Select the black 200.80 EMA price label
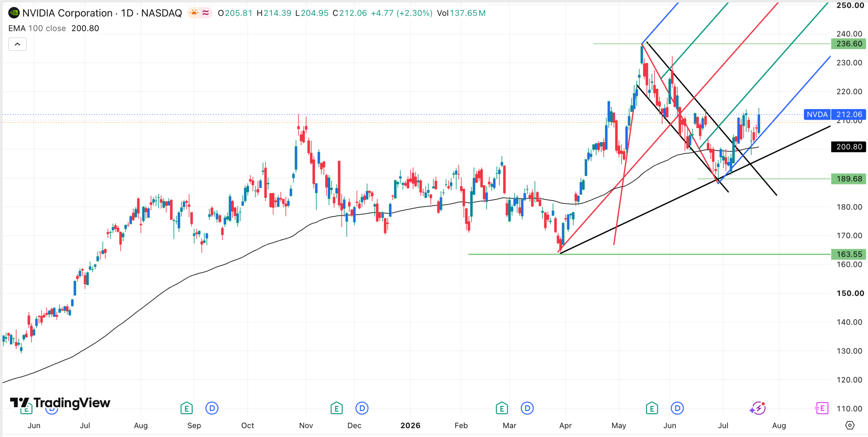 pos(849,147)
